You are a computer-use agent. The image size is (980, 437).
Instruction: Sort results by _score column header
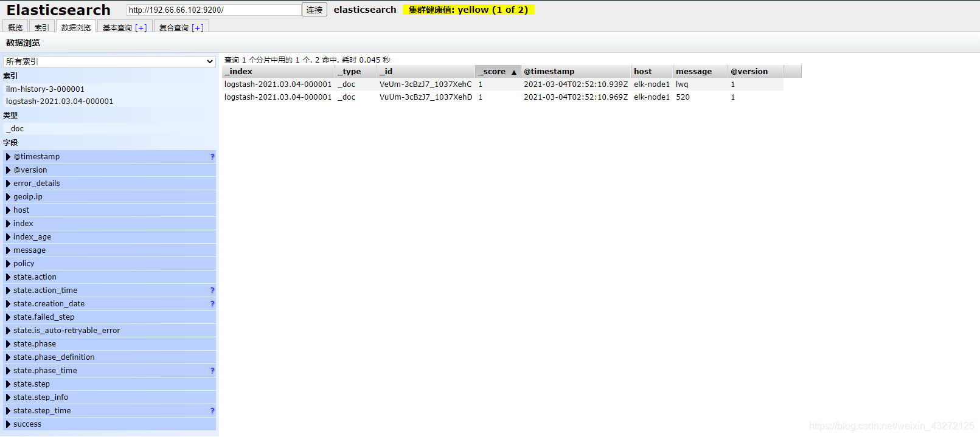click(x=498, y=71)
